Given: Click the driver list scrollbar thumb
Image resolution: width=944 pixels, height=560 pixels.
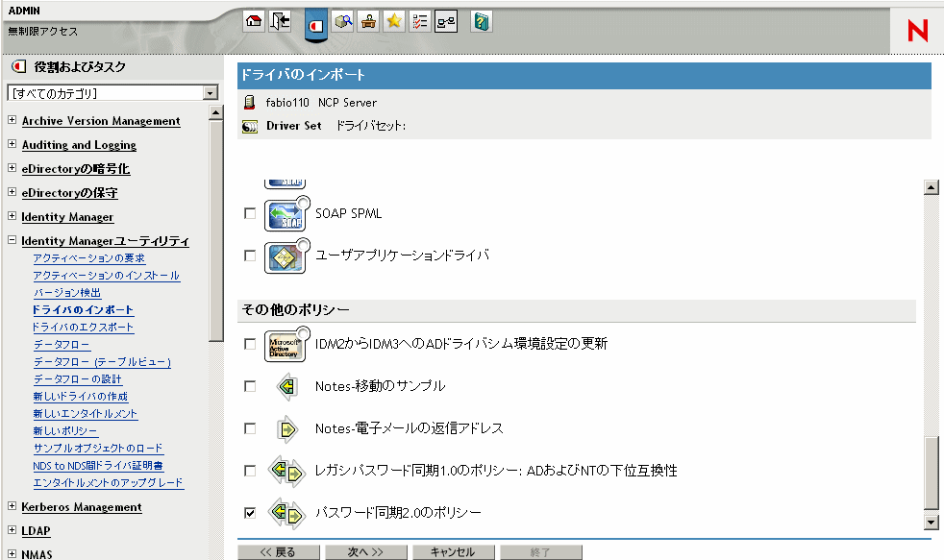Looking at the screenshot, I should click(x=932, y=473).
